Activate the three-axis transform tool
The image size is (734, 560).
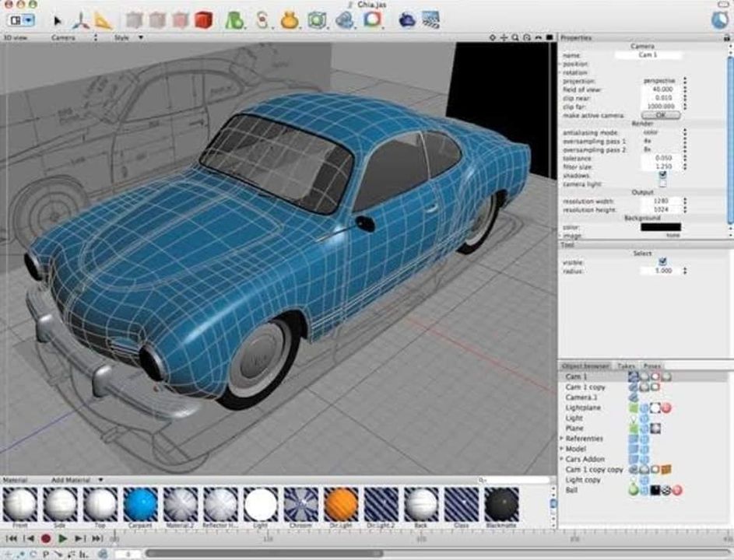81,20
